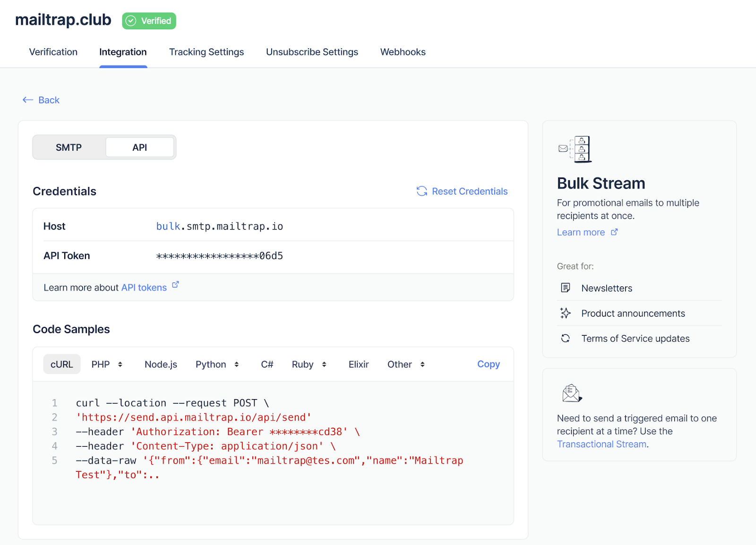Screen dimensions: 756x545
Task: Switch integration view to SMTP
Action: (69, 147)
